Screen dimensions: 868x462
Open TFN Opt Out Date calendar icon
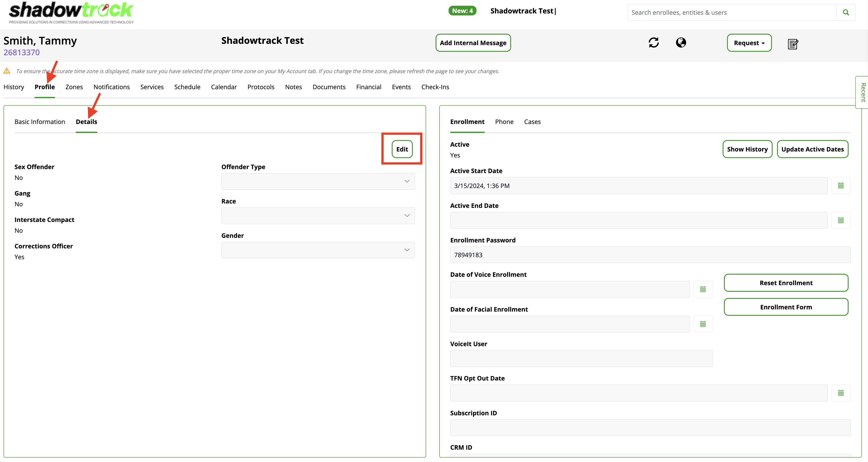[840, 393]
